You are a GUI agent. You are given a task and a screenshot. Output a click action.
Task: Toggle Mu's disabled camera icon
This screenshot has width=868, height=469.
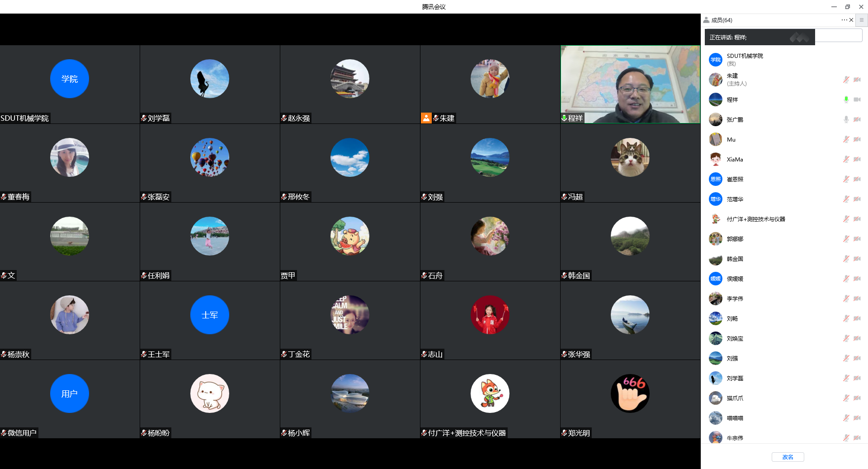click(857, 139)
